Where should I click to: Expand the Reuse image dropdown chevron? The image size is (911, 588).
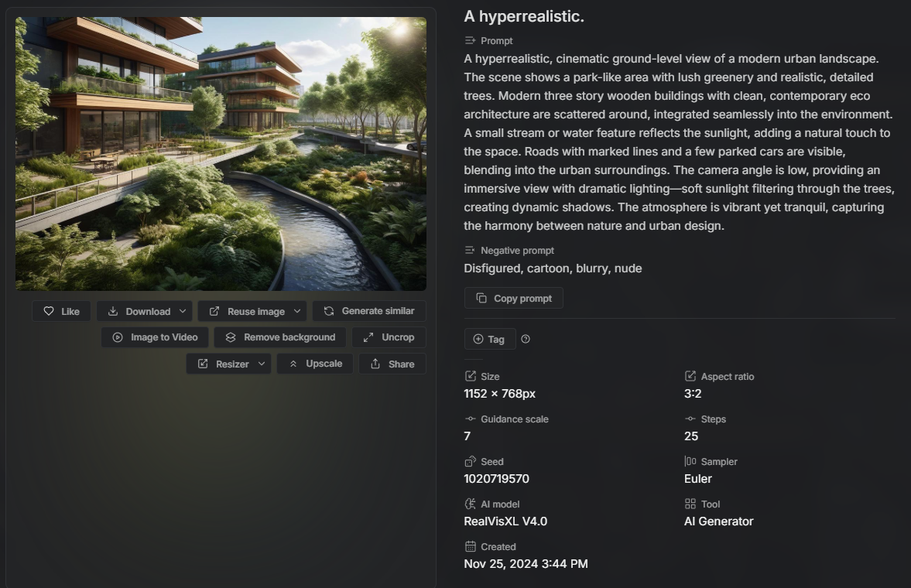tap(297, 312)
